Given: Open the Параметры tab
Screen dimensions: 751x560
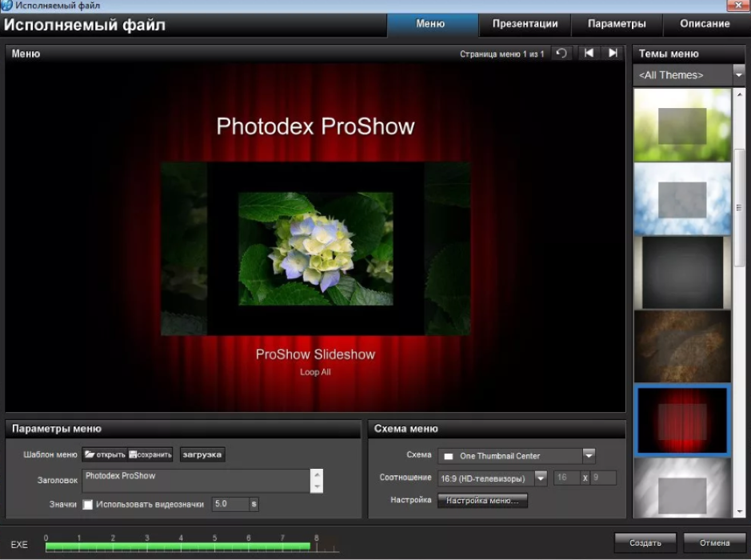Looking at the screenshot, I should pyautogui.click(x=617, y=24).
